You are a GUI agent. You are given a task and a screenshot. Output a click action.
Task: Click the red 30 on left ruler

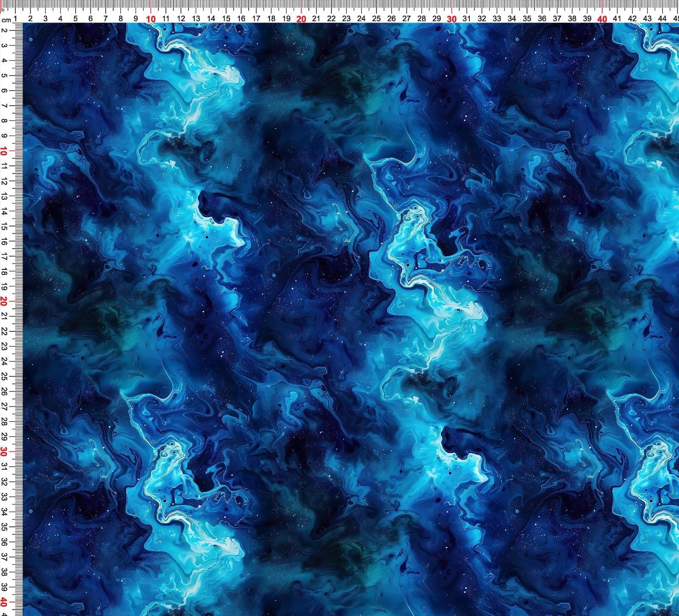tap(4, 452)
